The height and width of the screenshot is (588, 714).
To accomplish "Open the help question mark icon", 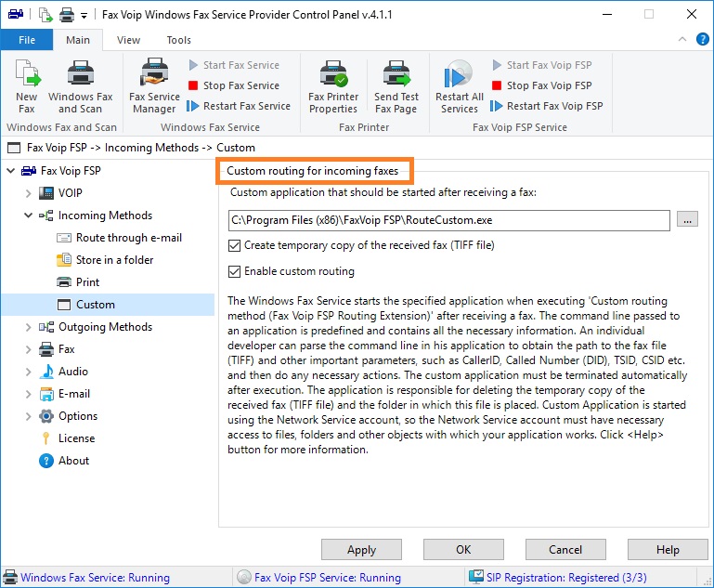I will (703, 39).
